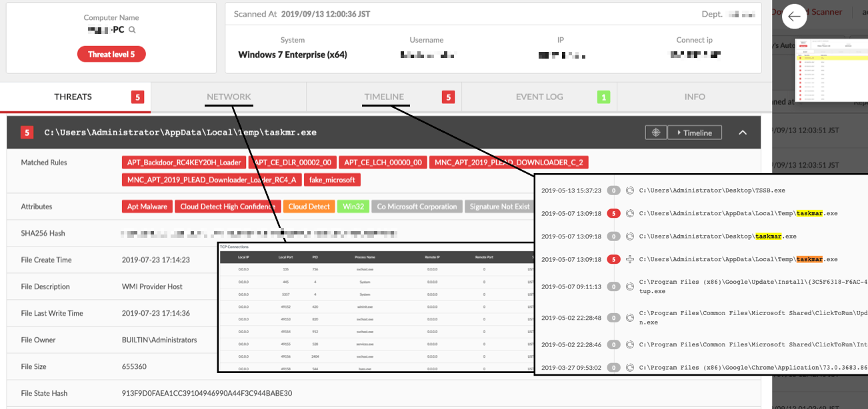Click the circular icon beside Desktop\taskmar.exe entry
The image size is (868, 409).
pos(630,236)
